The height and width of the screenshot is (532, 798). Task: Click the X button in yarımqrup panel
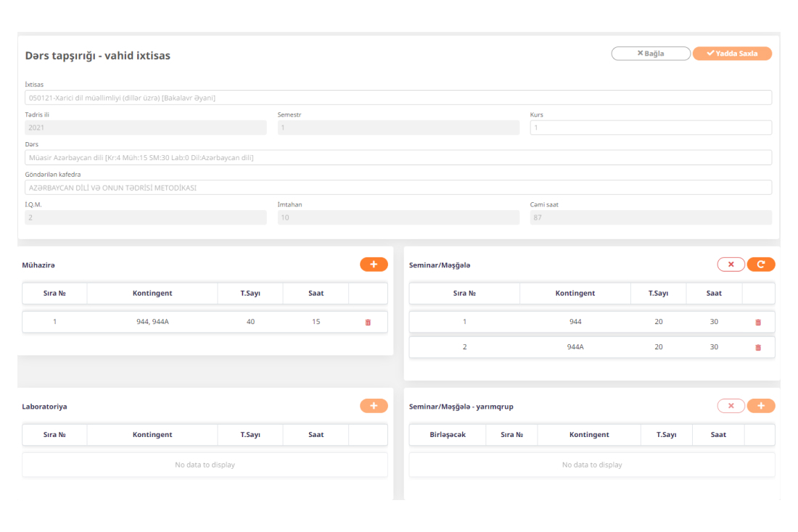tap(731, 406)
